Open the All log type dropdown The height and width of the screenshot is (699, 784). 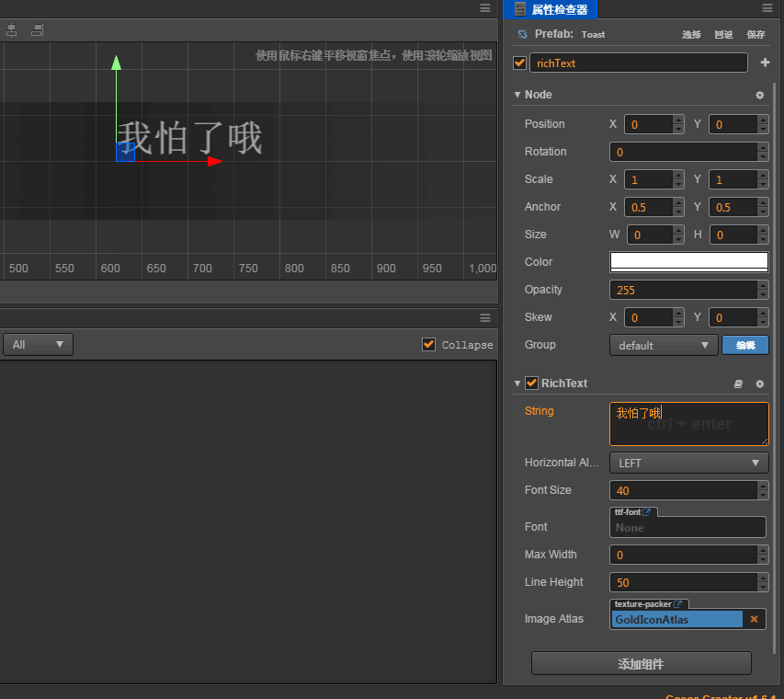click(x=38, y=345)
